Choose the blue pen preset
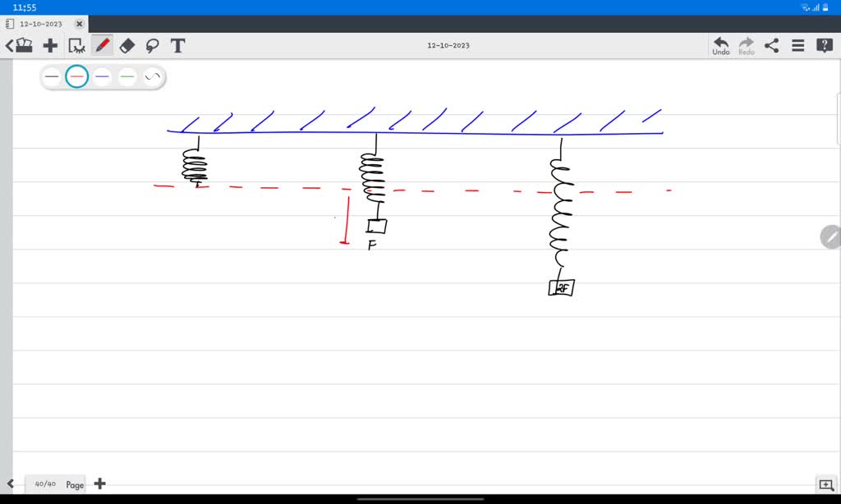841x504 pixels. 102,76
